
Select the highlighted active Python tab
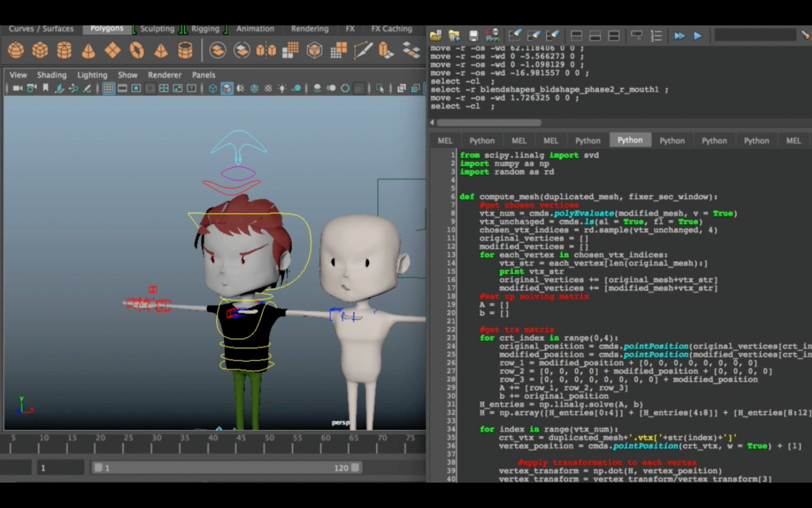click(x=630, y=140)
